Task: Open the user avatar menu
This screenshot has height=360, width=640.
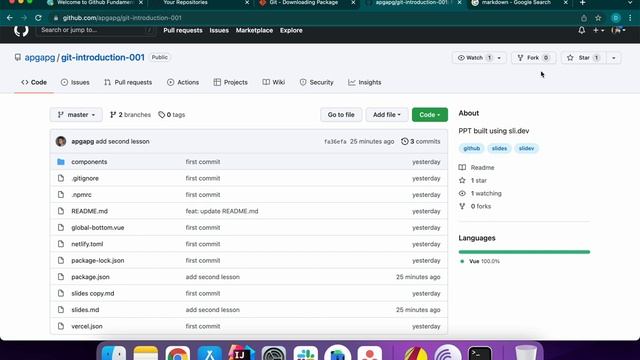Action: click(x=618, y=30)
